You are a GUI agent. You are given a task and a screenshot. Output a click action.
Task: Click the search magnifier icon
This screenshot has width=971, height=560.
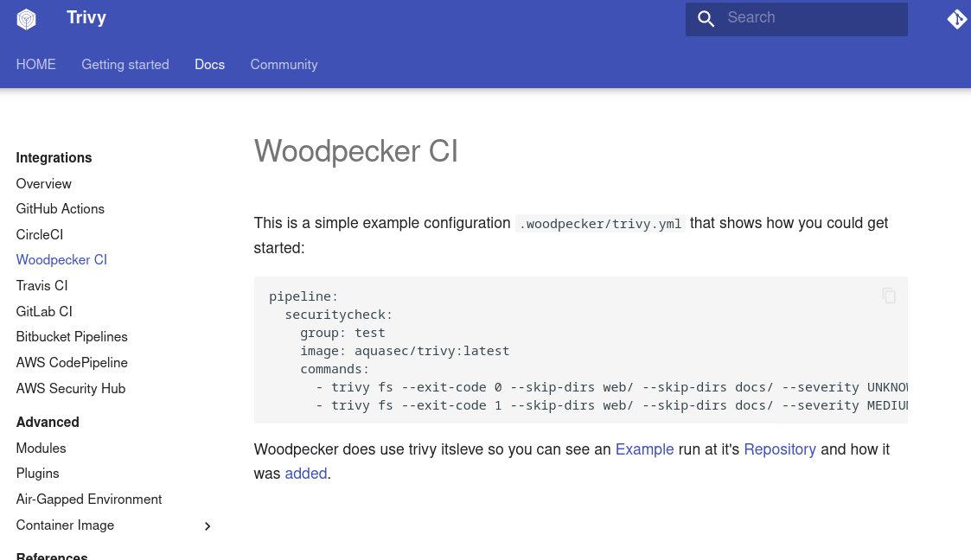click(x=706, y=18)
